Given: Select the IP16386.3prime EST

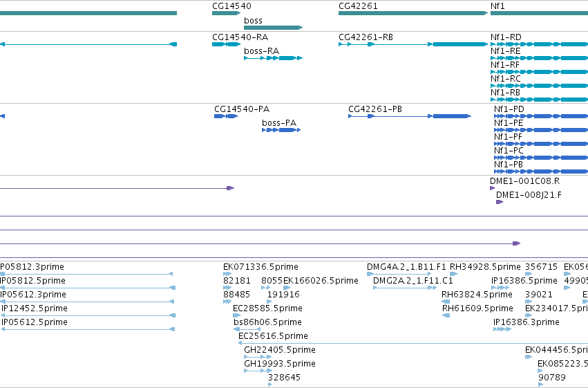Looking at the screenshot, I should click(x=502, y=329).
